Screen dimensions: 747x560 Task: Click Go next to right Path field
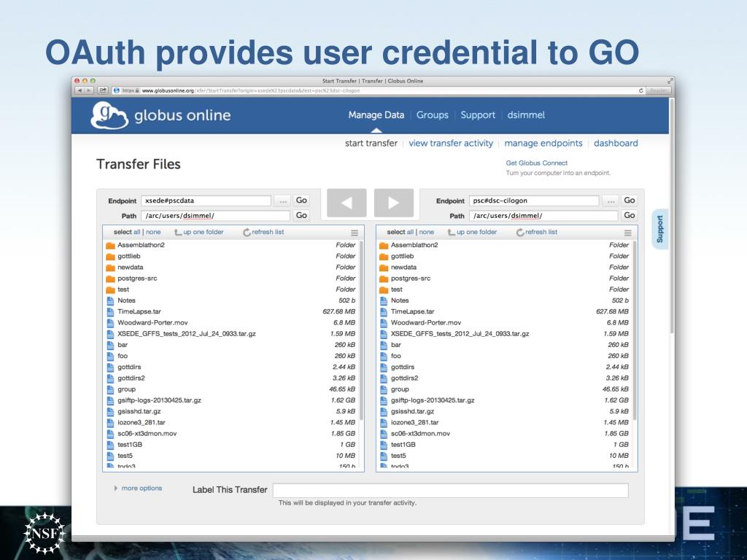pos(630,215)
